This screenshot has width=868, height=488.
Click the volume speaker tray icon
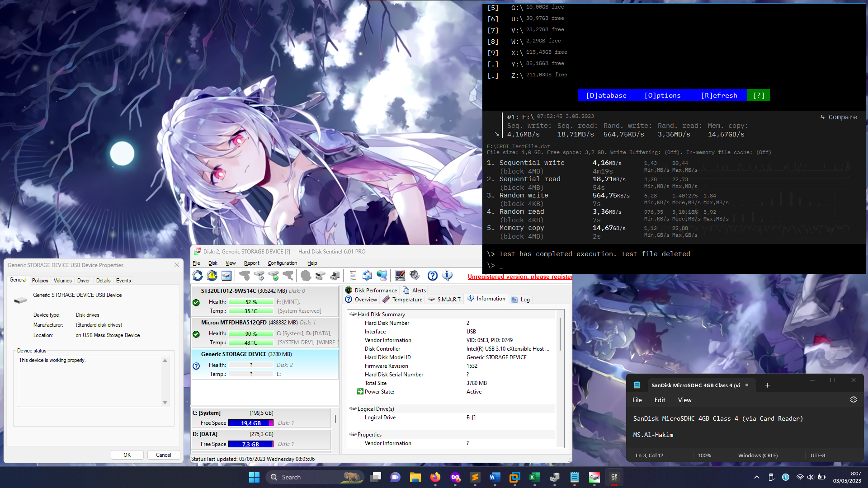click(x=811, y=477)
